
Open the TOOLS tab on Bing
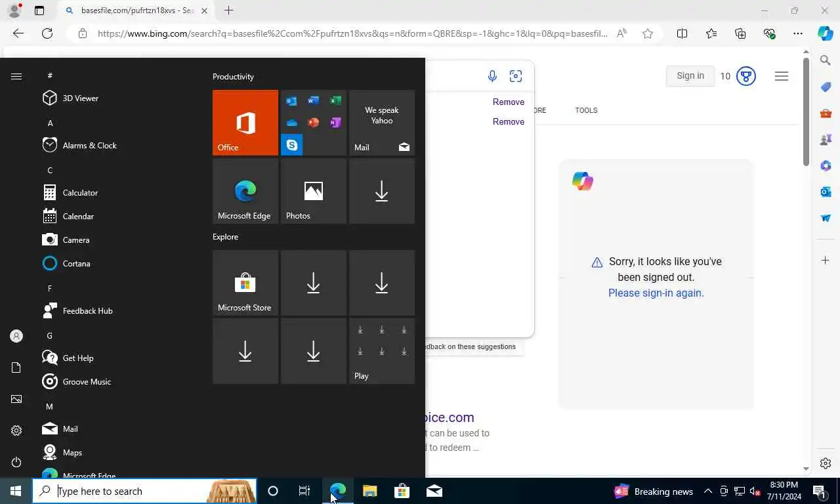(x=586, y=110)
